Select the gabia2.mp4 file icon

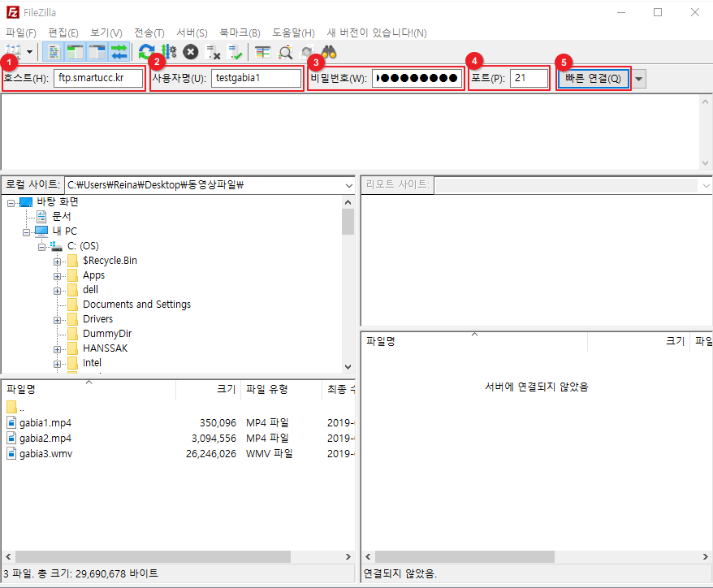pos(12,438)
